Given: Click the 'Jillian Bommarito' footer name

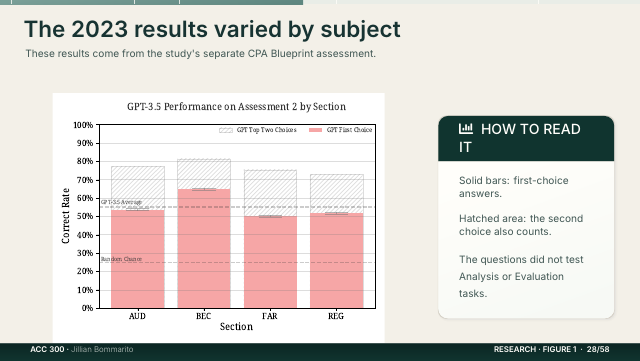Looking at the screenshot, I should tap(102, 349).
